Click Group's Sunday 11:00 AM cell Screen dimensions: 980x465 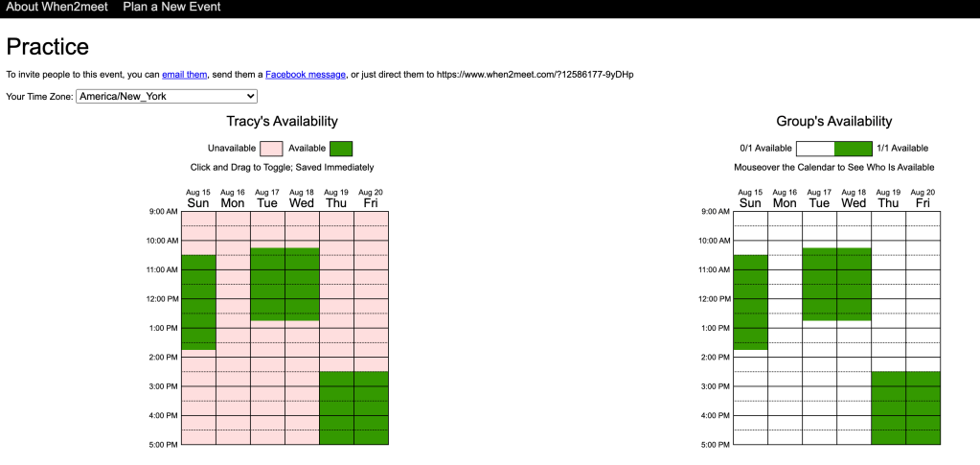[750, 274]
